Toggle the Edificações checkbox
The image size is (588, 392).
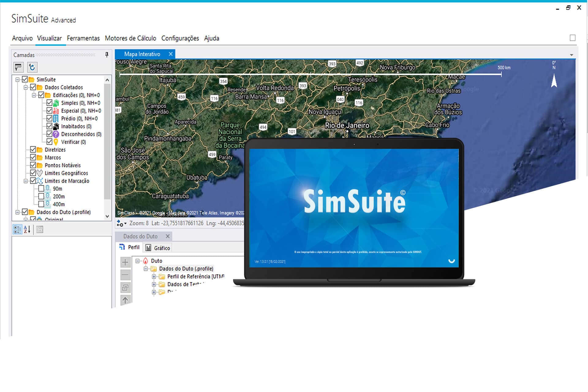coord(41,95)
